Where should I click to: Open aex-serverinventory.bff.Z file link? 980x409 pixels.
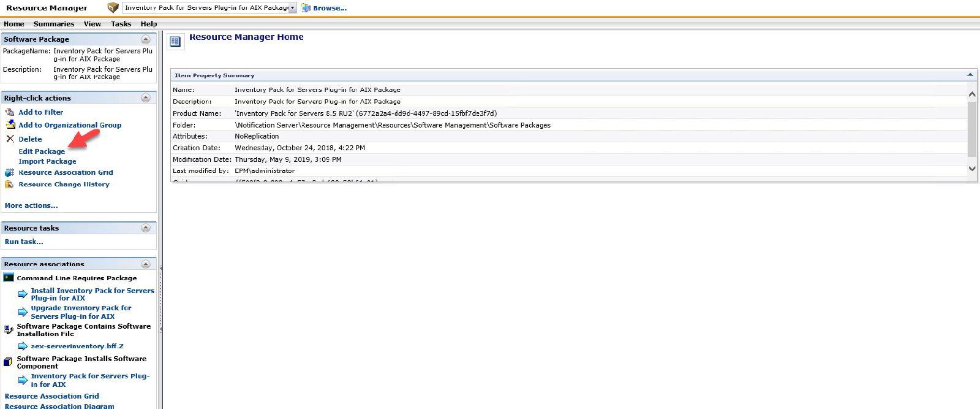tap(77, 346)
